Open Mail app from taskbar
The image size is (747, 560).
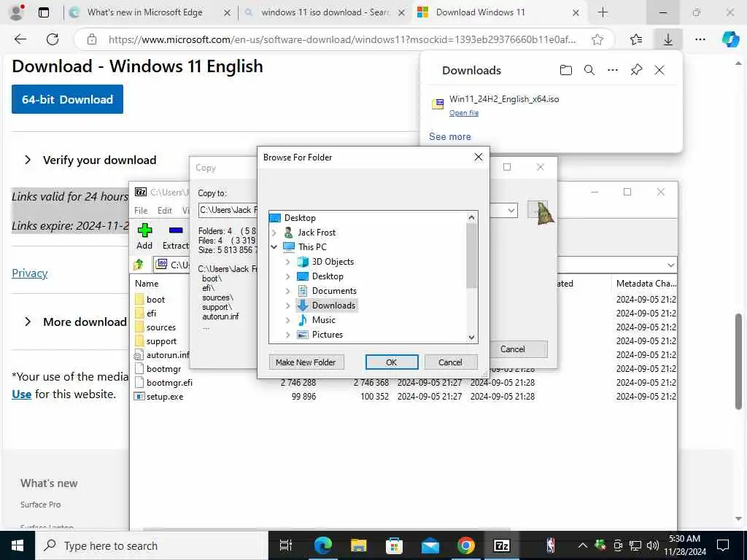tap(430, 545)
